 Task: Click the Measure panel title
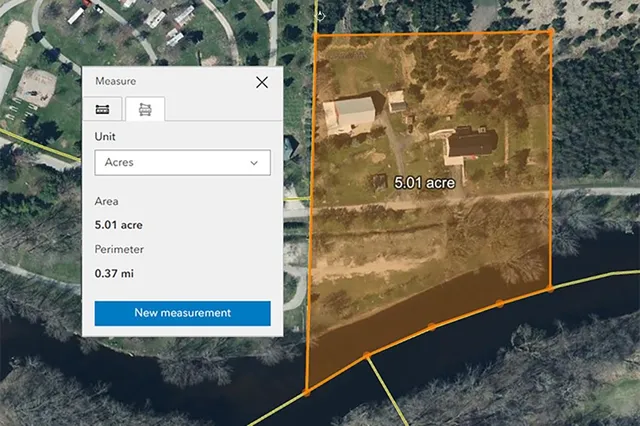(x=115, y=82)
